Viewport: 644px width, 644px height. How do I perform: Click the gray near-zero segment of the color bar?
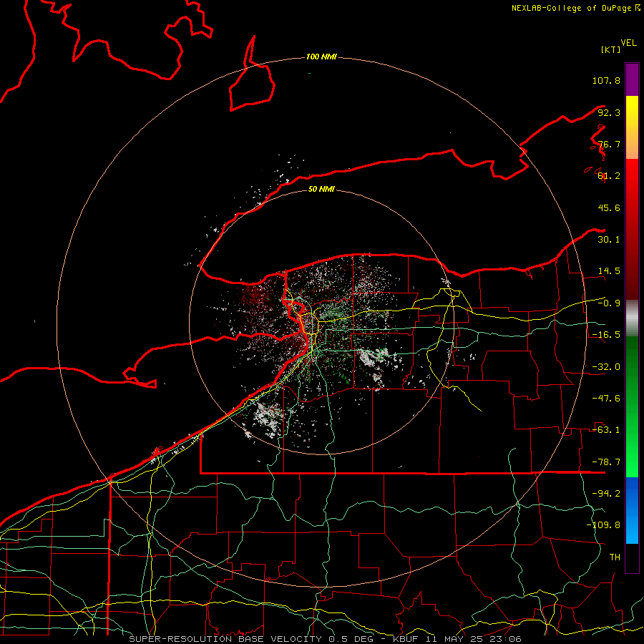632,318
